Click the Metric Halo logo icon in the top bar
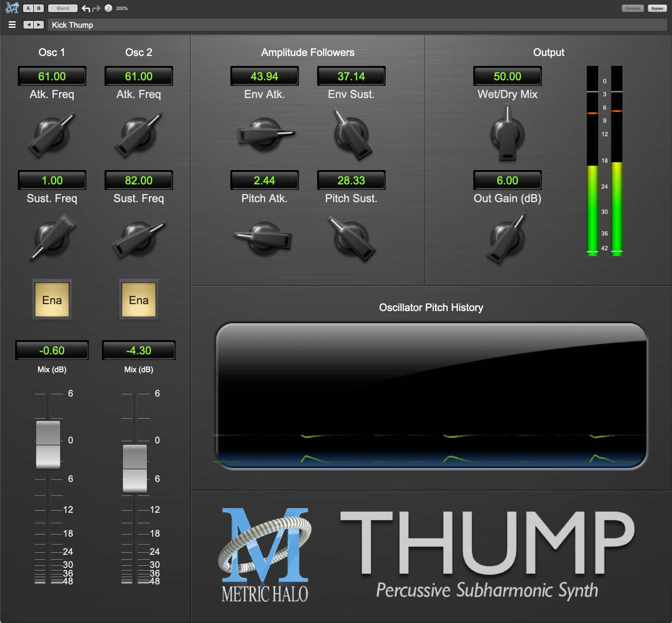 12,8
